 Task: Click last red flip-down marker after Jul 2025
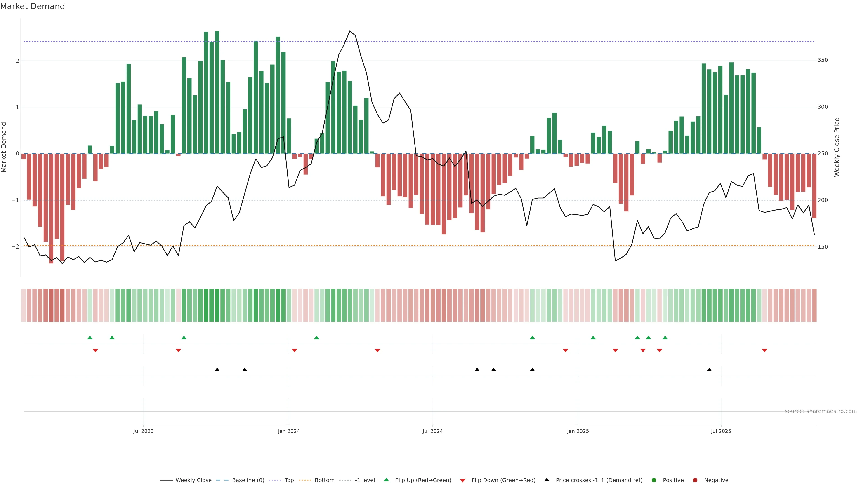[x=764, y=351]
